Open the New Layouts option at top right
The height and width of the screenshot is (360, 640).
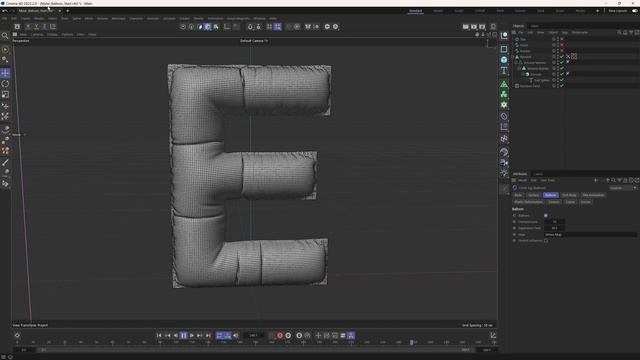click(x=618, y=11)
